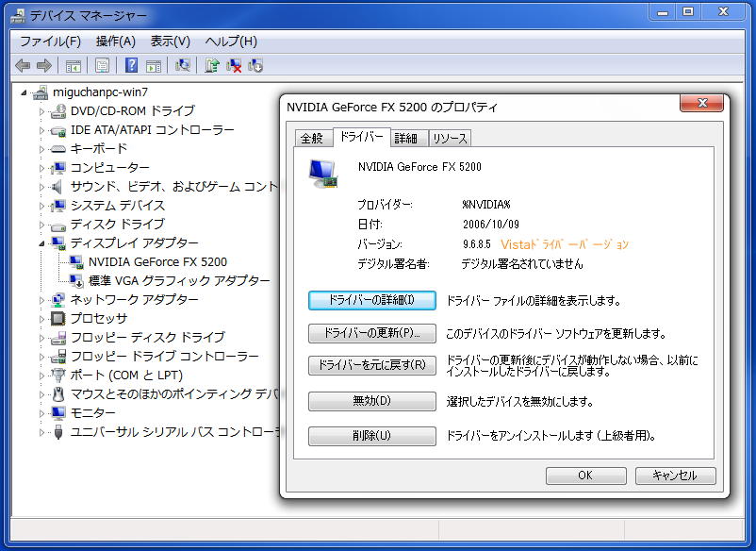This screenshot has width=756, height=551.
Task: Select the コンピューター tree row
Action: pyautogui.click(x=110, y=168)
